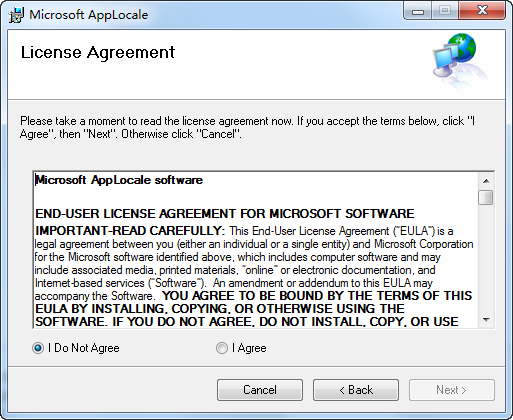Click the "License Agreement" page heading
The width and height of the screenshot is (513, 420).
(98, 53)
